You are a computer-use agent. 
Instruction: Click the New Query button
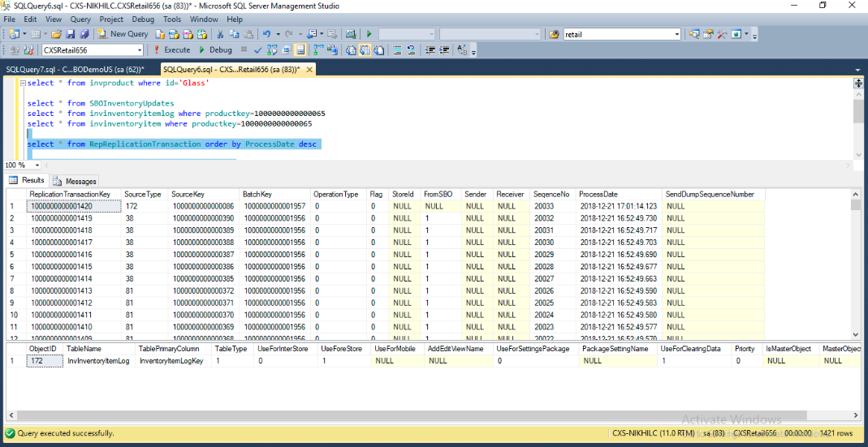pos(123,34)
